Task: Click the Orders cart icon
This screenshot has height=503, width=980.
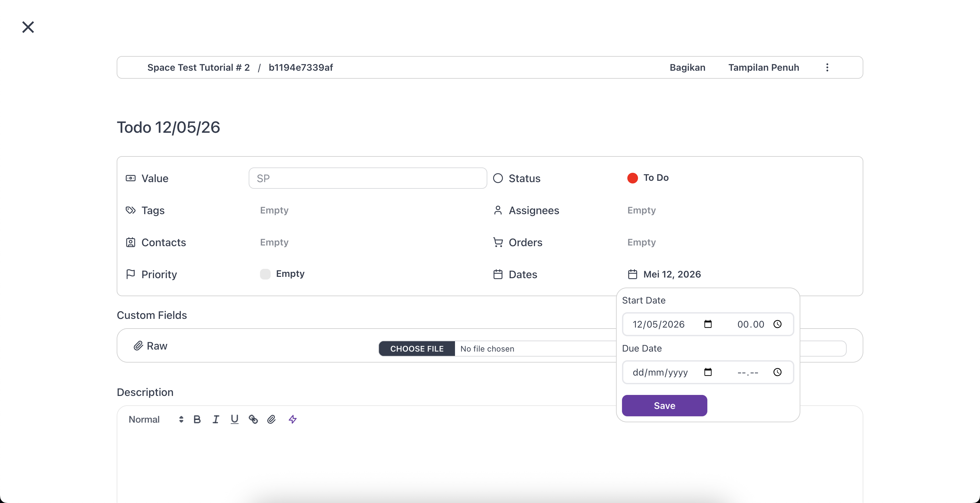Action: click(x=498, y=242)
